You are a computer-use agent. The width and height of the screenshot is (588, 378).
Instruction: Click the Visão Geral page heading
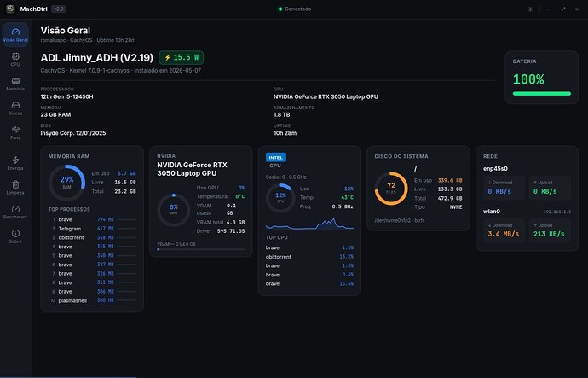66,31
